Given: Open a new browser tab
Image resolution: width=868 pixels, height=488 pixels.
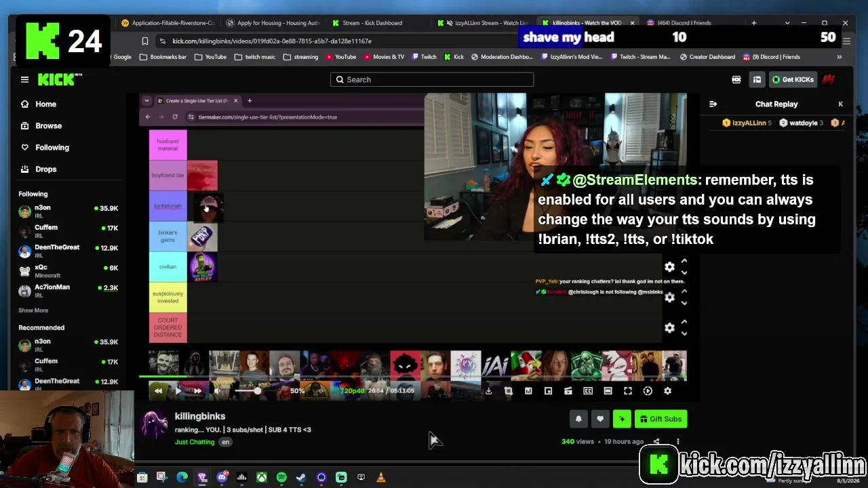Looking at the screenshot, I should (753, 23).
